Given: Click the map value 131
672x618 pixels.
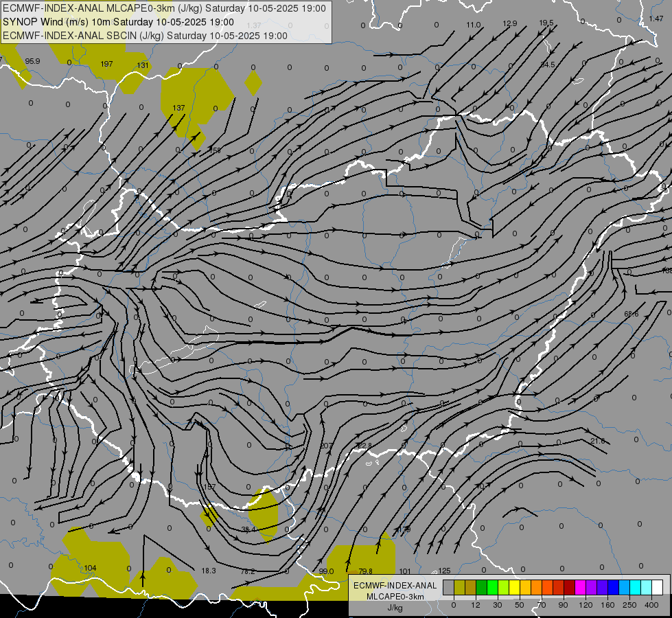Looking at the screenshot, I should tap(143, 65).
